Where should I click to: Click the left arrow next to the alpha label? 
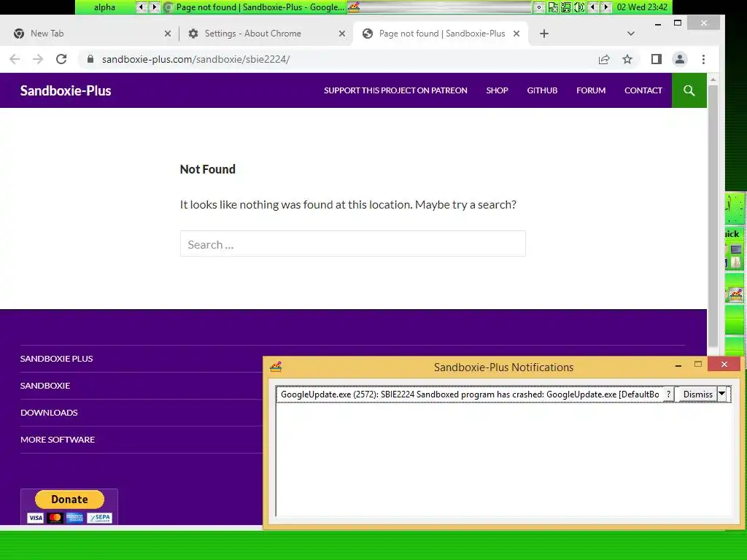tap(141, 7)
